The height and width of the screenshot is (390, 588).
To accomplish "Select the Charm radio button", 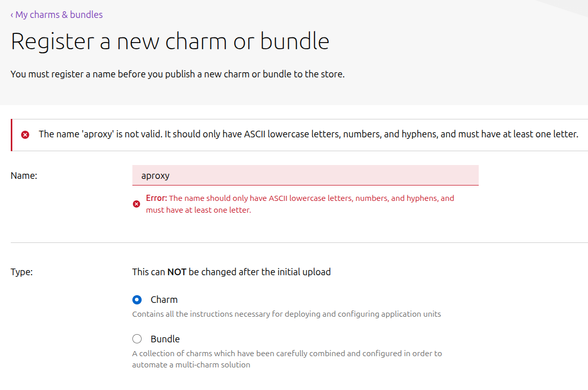I will [x=137, y=300].
